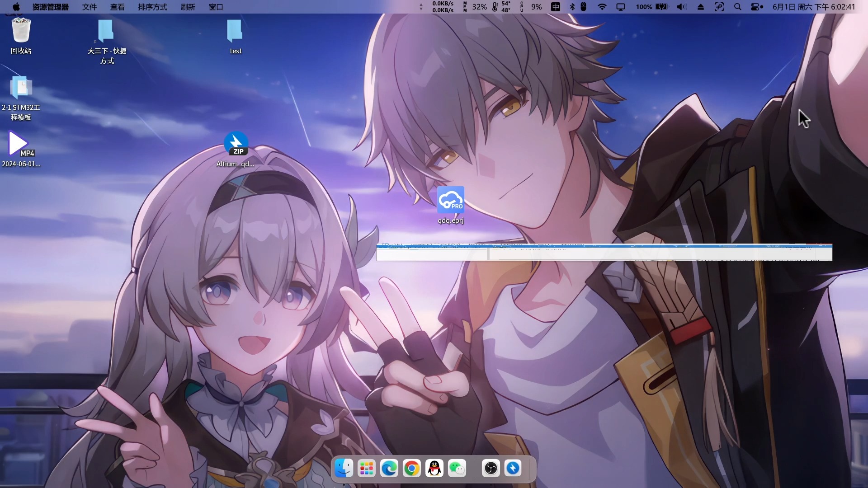Click the 100% battery indicator
This screenshot has height=488, width=868.
coord(652,7)
